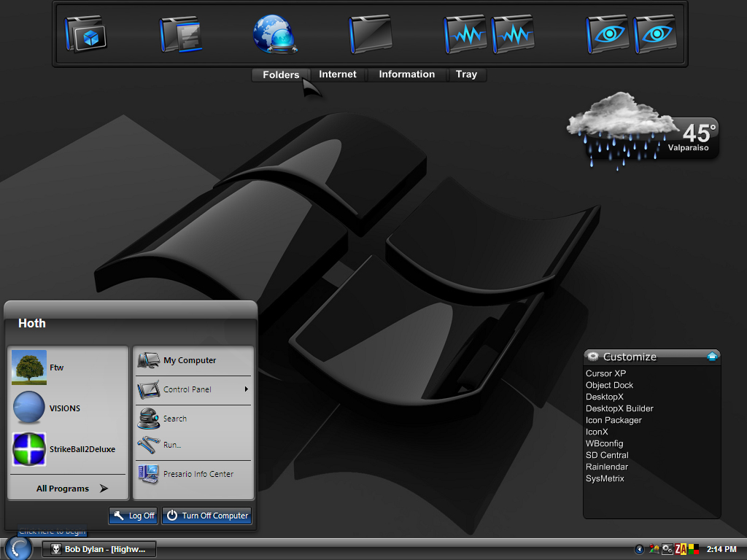Open the documents folder icon in dock
This screenshot has width=747, height=560.
180,34
